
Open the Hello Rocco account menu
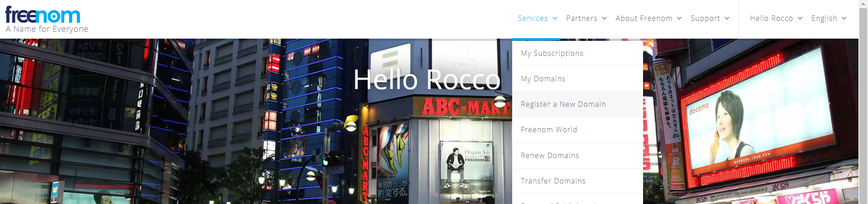click(x=776, y=18)
